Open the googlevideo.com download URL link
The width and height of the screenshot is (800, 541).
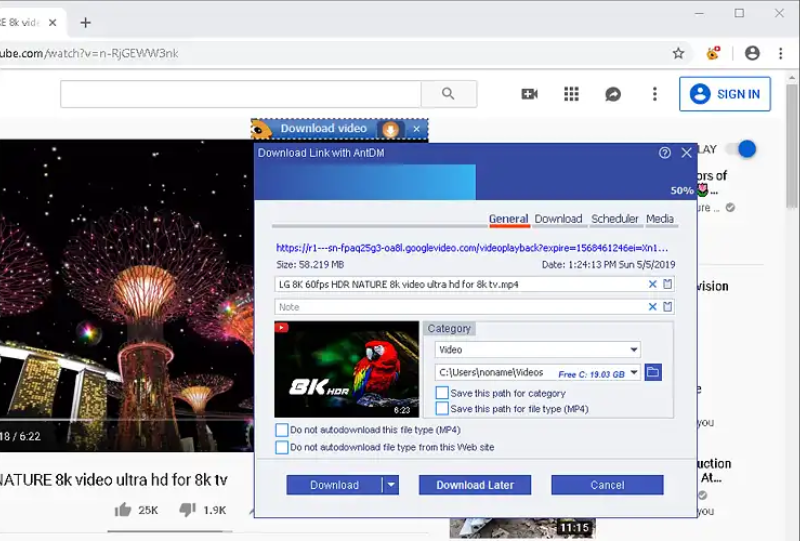[x=472, y=248]
